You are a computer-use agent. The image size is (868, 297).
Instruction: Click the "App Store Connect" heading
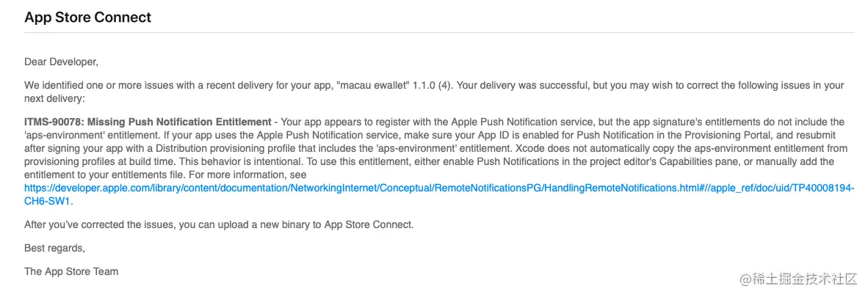[87, 17]
